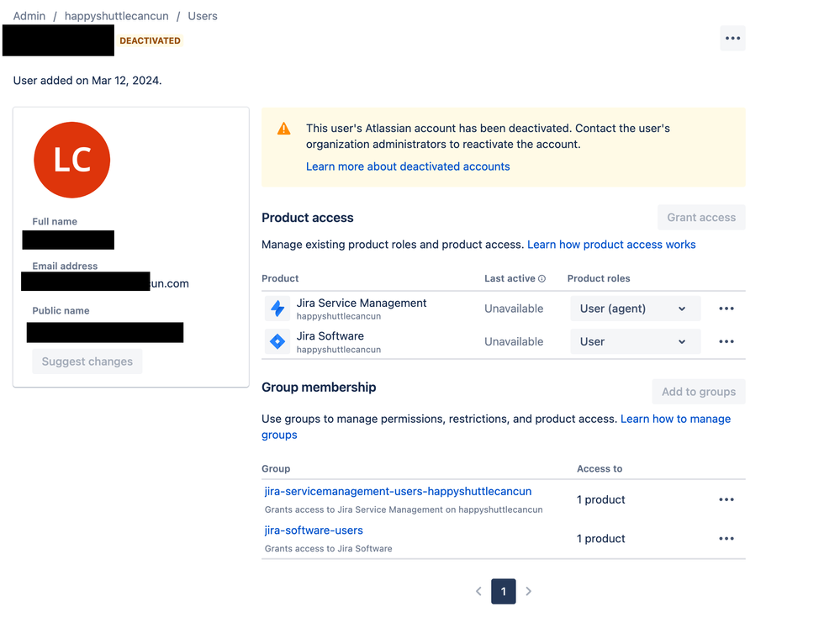This screenshot has height=628, width=840.
Task: Navigate to happyshuttlecancun breadcrumb
Action: (116, 16)
